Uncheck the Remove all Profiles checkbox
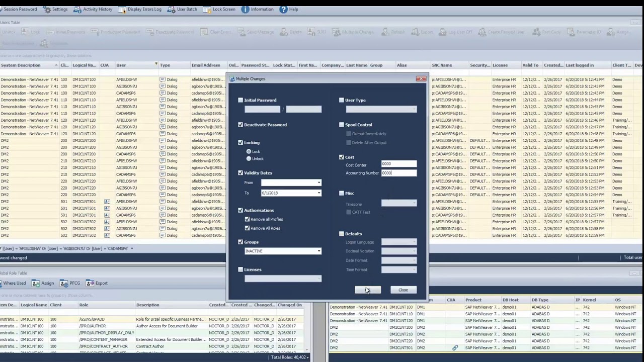Screen dimensions: 644x362 [x=247, y=219]
